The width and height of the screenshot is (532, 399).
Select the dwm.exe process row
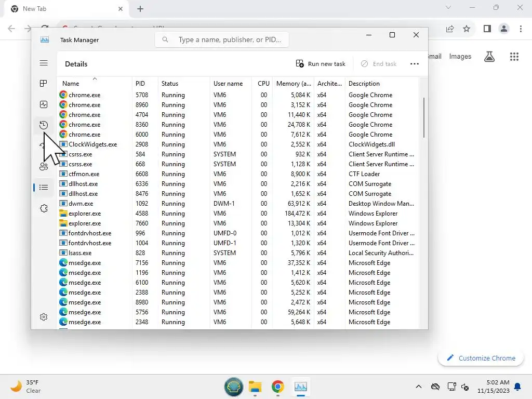click(238, 204)
